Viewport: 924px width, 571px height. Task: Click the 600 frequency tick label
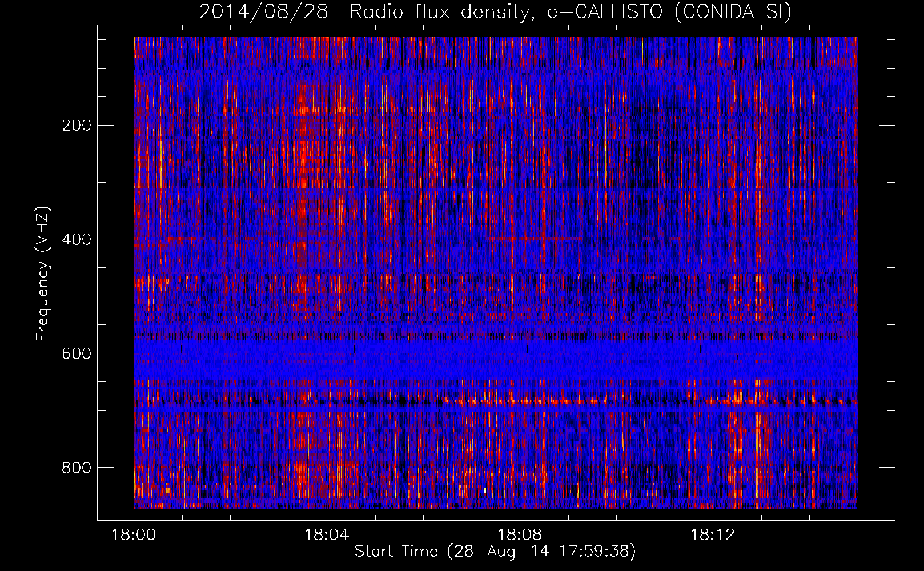pyautogui.click(x=76, y=353)
